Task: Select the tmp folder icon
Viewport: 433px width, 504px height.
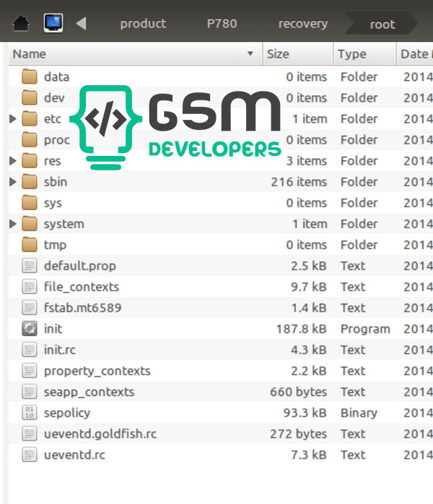Action: coord(30,245)
